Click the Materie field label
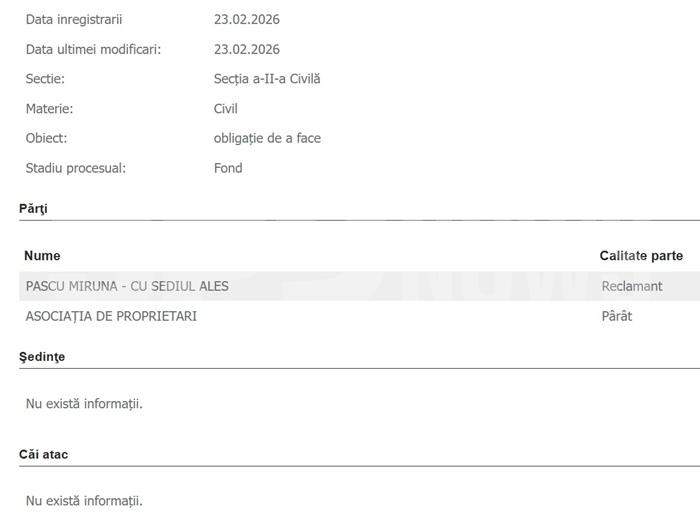 (x=49, y=109)
